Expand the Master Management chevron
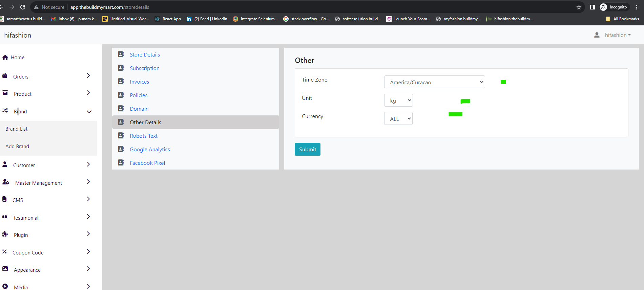This screenshot has width=644, height=290. [88, 182]
